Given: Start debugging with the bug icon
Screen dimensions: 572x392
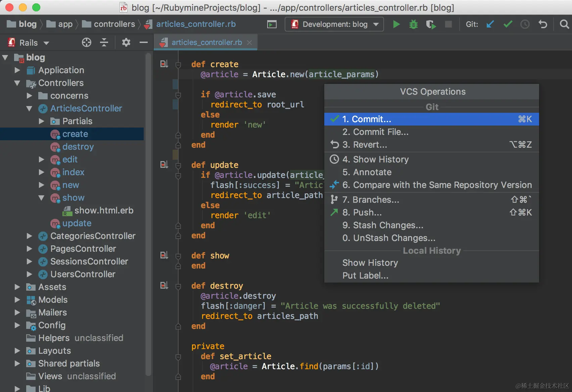Looking at the screenshot, I should [x=413, y=24].
